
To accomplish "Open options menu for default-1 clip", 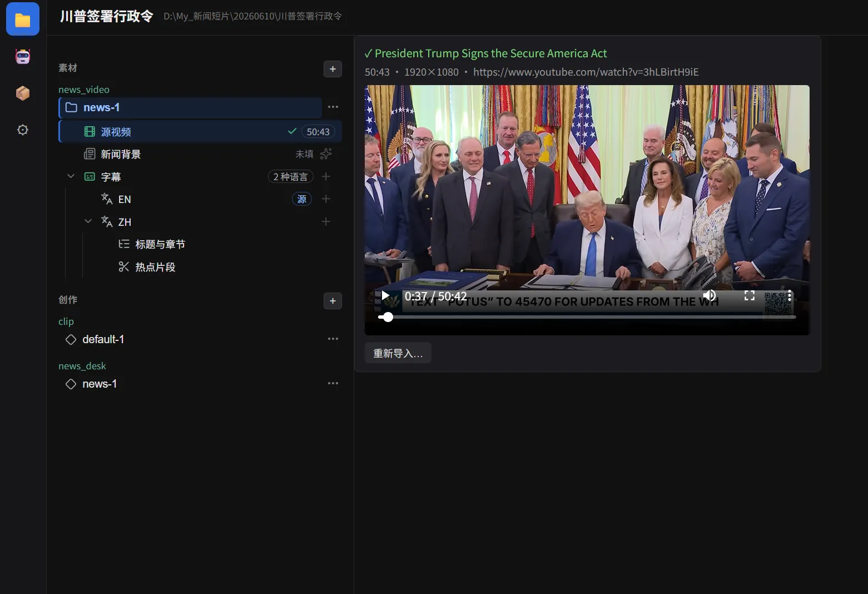I will (333, 339).
